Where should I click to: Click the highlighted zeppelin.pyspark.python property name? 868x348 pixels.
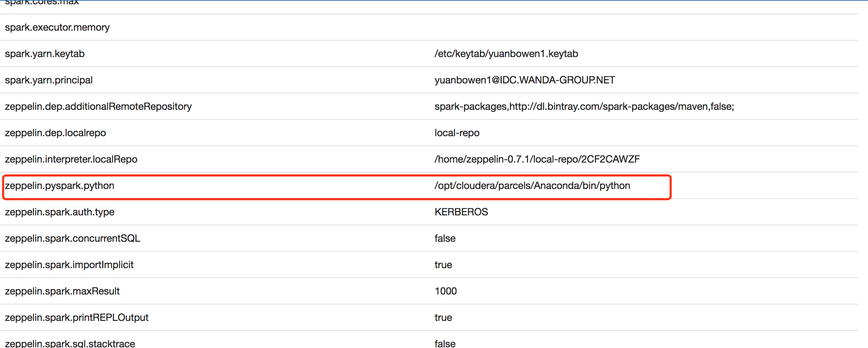click(x=60, y=186)
